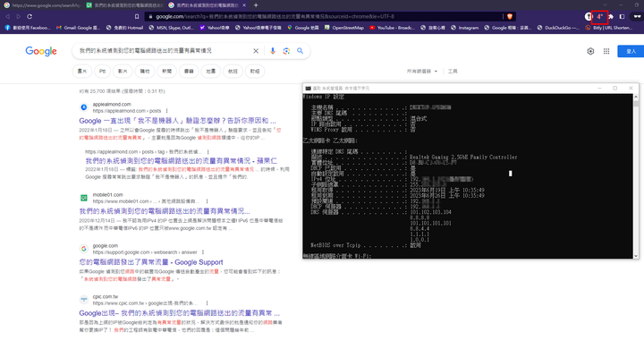
Task: Open the extensions puzzle icon
Action: click(611, 16)
